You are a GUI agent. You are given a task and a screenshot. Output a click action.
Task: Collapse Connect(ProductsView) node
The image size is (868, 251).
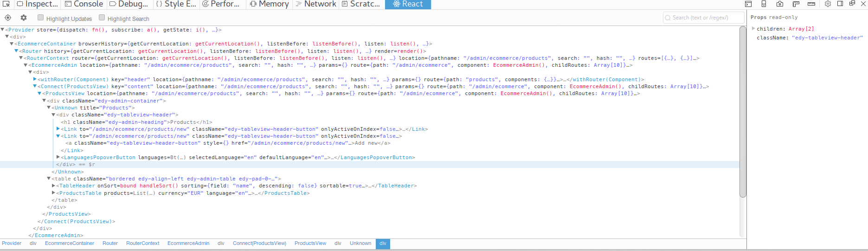pyautogui.click(x=35, y=86)
